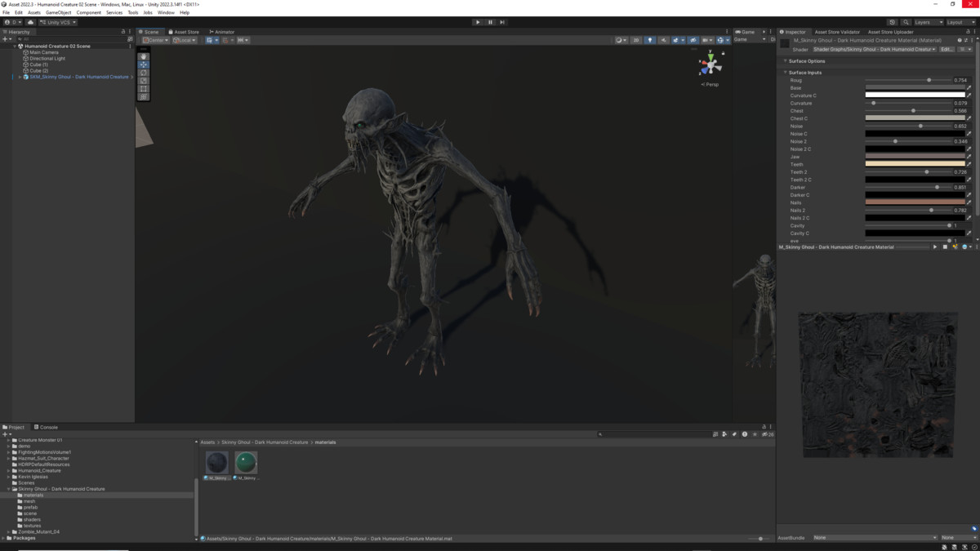Play the material preview
980x551 pixels.
(x=935, y=247)
